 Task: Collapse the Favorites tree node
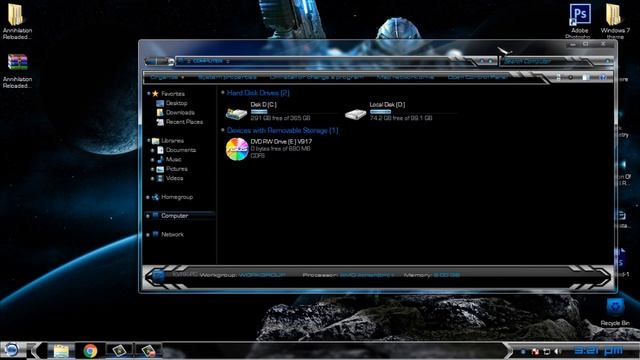pos(148,93)
